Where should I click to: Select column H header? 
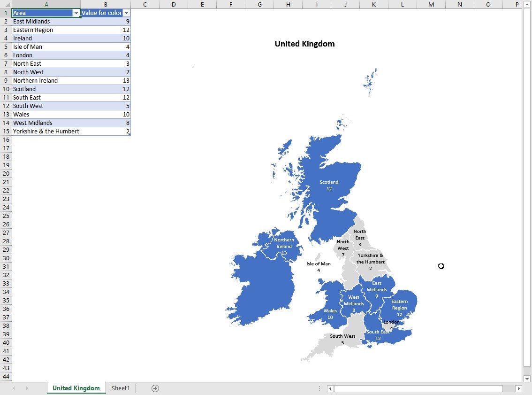click(x=288, y=4)
